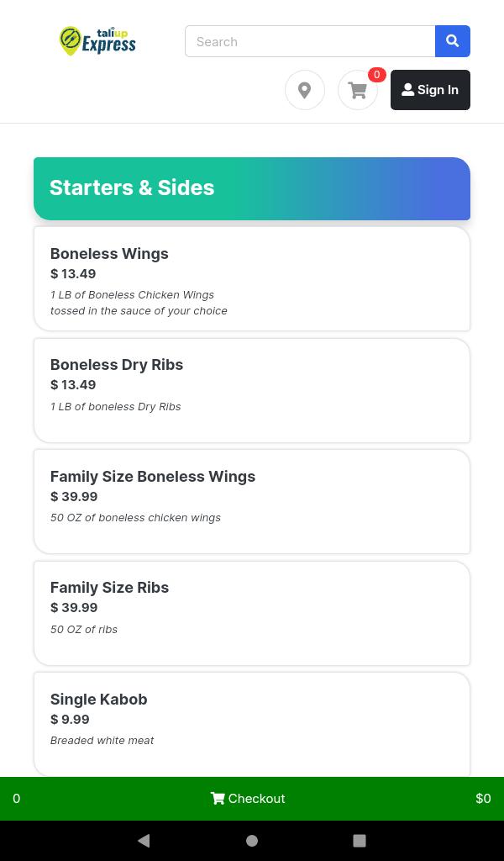504x861 pixels.
Task: Click the blue search magnifier button
Action: click(x=453, y=41)
